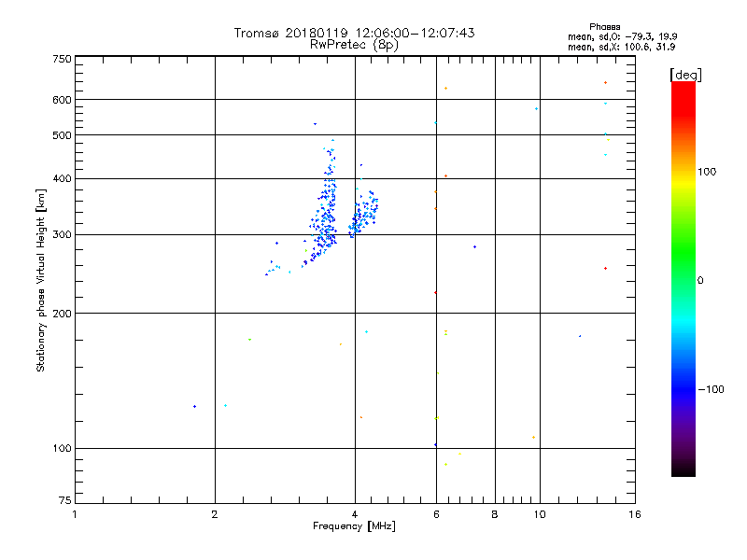
Task: Click the colorbar tick label "-100"
Action: pyautogui.click(x=711, y=389)
